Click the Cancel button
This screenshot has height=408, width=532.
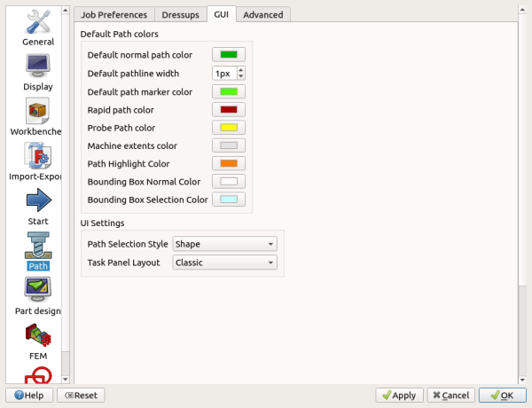coord(451,395)
